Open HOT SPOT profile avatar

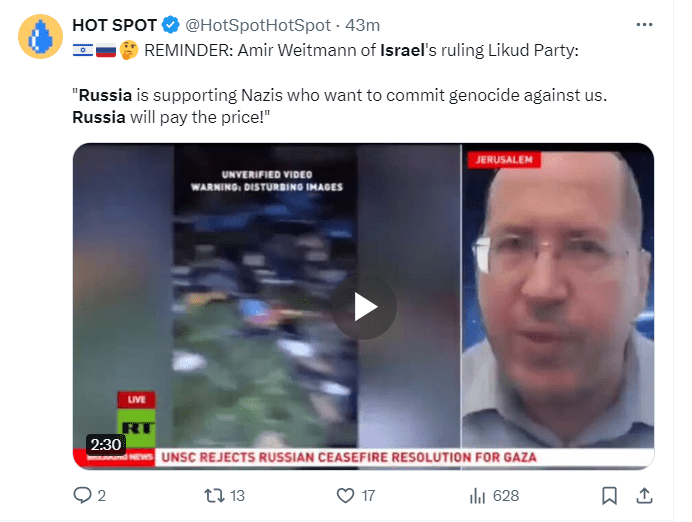point(40,36)
